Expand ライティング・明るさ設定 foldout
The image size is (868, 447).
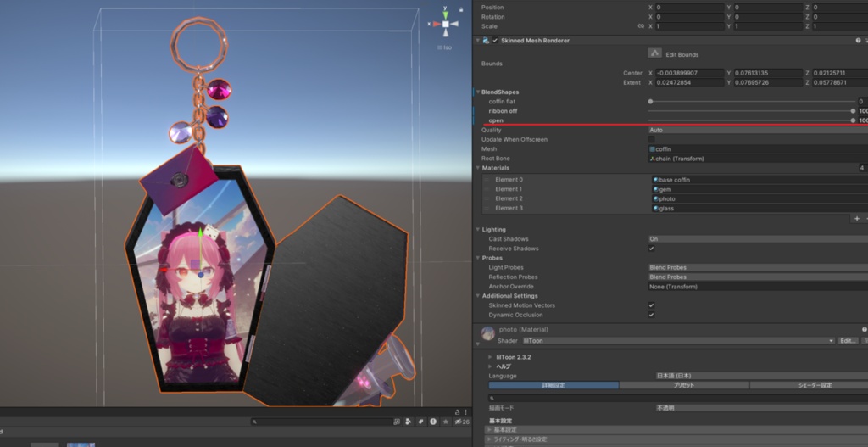click(x=676, y=439)
